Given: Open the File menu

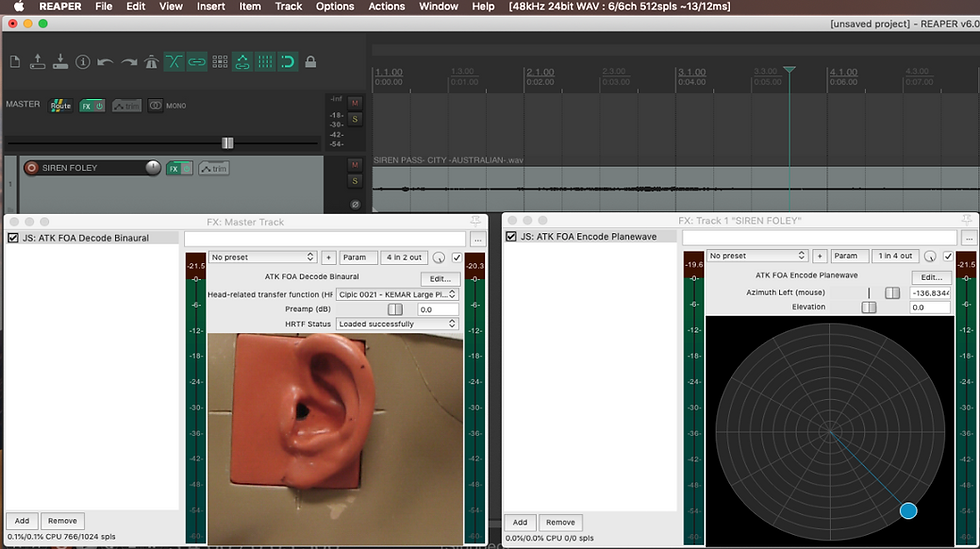Looking at the screenshot, I should (x=104, y=6).
